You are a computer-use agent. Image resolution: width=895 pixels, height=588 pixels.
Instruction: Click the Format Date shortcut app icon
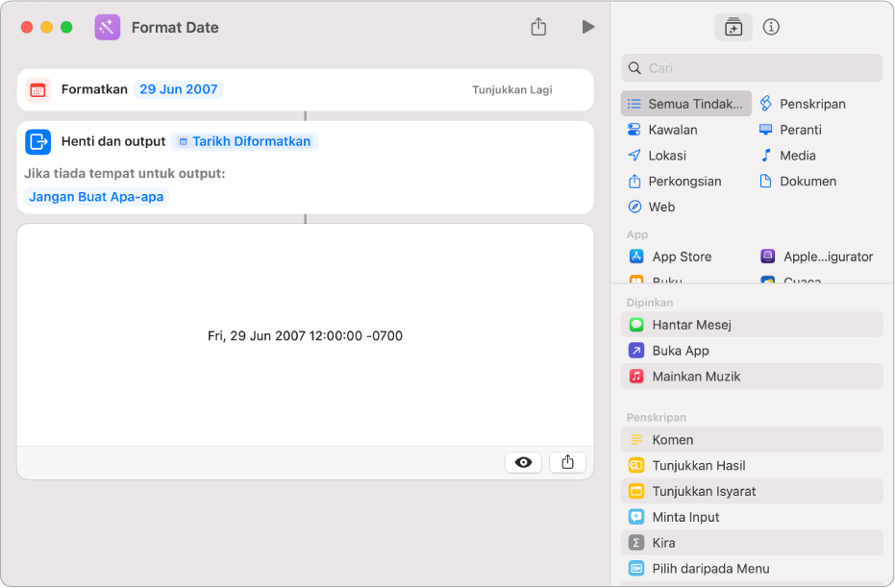pyautogui.click(x=107, y=27)
